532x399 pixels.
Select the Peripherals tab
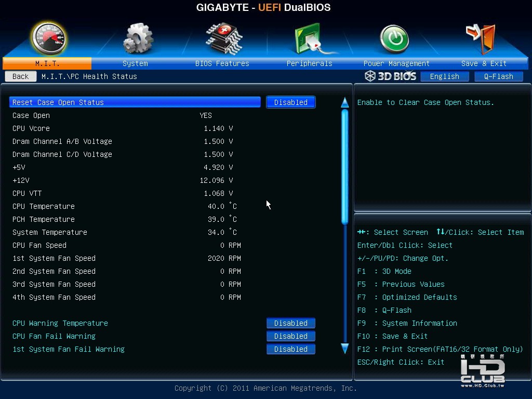[310, 63]
